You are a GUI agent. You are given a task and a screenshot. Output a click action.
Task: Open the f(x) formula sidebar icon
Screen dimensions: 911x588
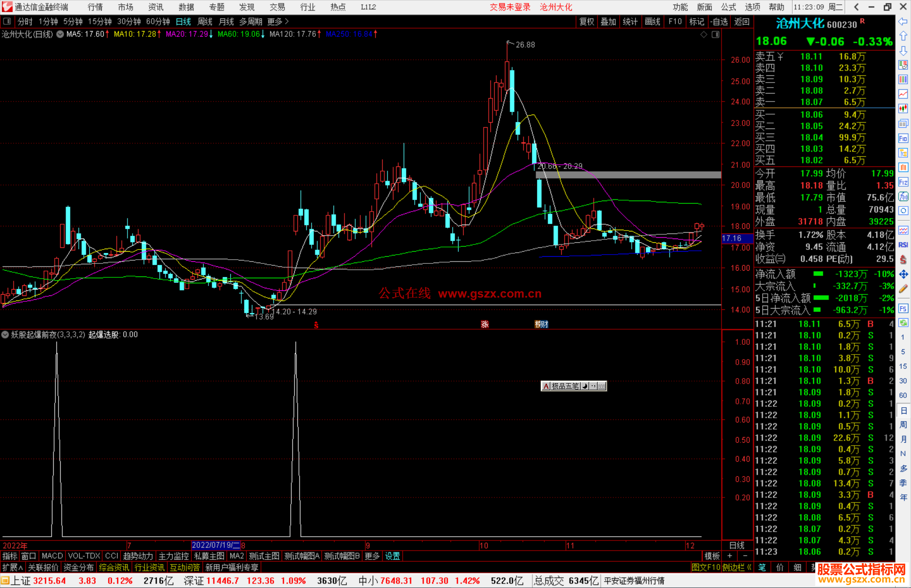(903, 196)
